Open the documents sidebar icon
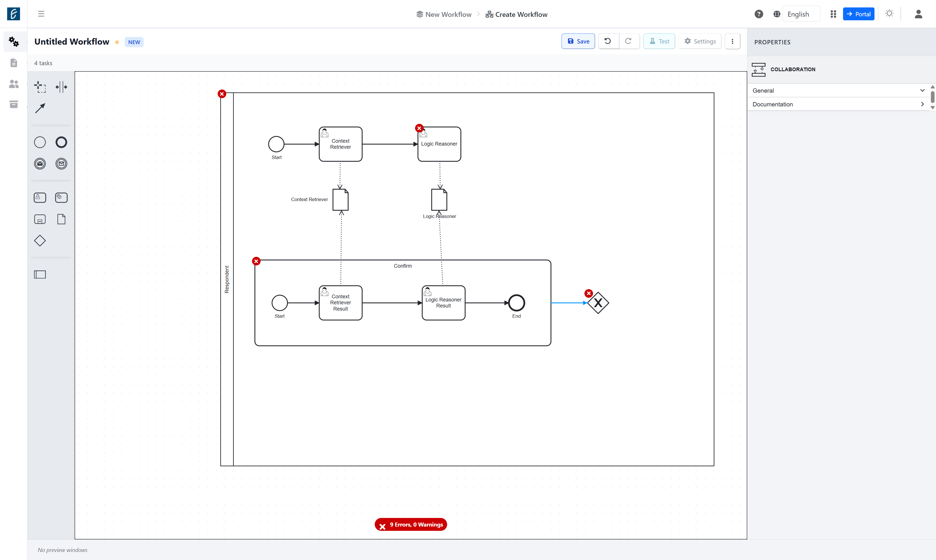 pos(13,63)
